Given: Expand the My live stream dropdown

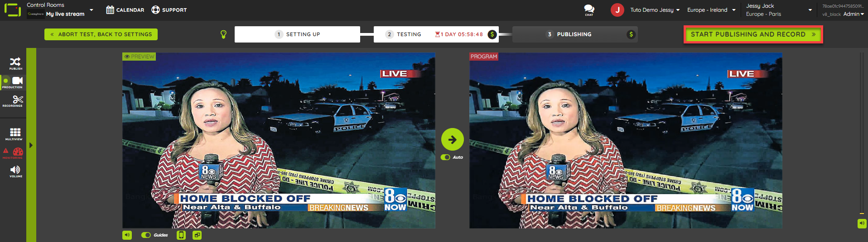Looking at the screenshot, I should pyautogui.click(x=92, y=10).
